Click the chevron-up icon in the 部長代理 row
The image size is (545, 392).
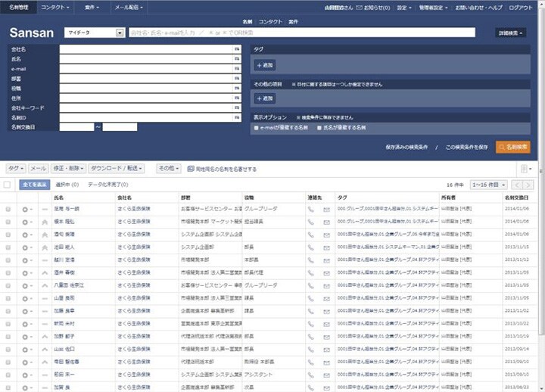pos(45,273)
